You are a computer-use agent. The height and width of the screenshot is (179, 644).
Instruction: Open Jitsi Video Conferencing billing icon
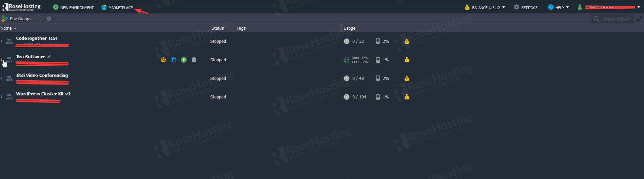(x=407, y=78)
